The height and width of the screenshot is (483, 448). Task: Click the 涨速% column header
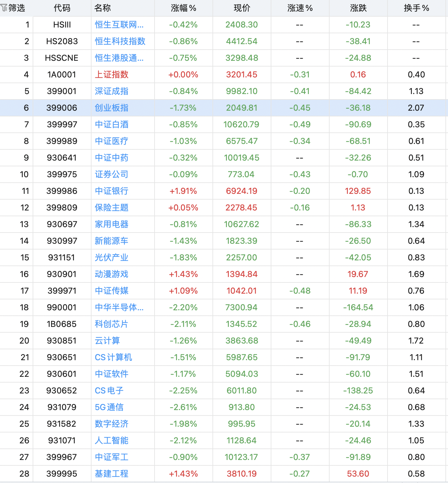tap(300, 8)
